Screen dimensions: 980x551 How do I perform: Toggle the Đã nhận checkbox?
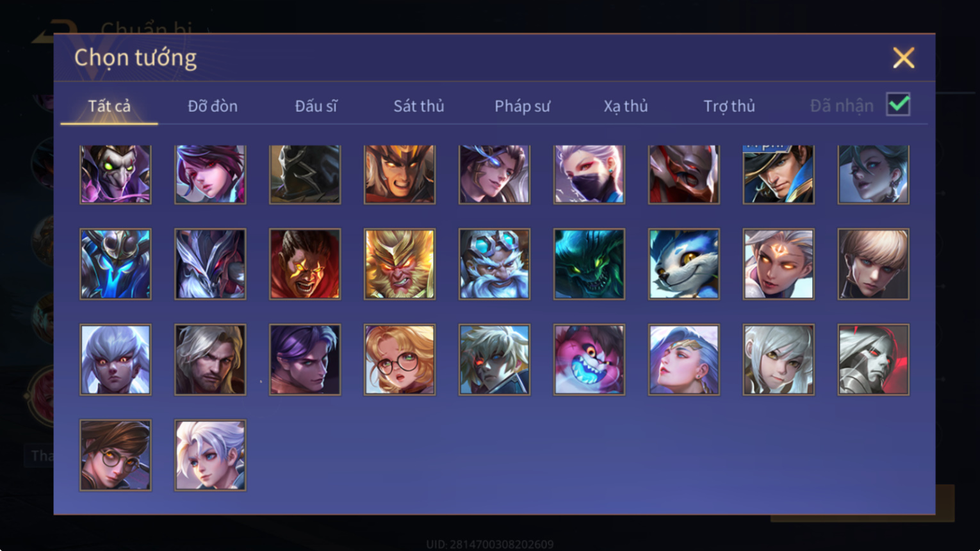898,104
